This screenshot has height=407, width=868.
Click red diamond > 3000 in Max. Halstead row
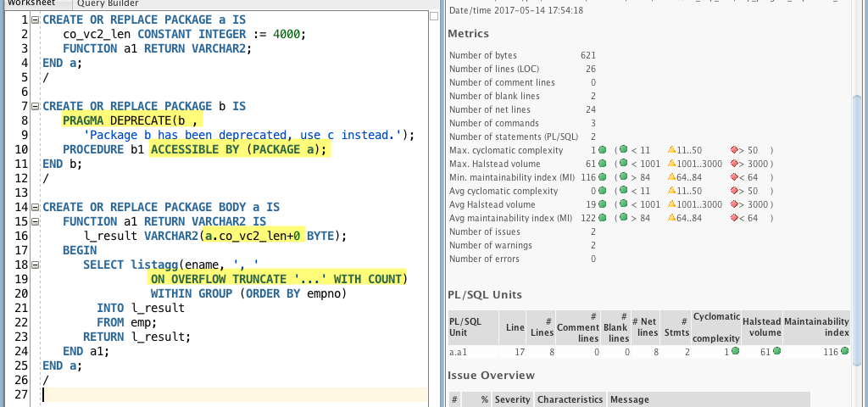[x=734, y=164]
